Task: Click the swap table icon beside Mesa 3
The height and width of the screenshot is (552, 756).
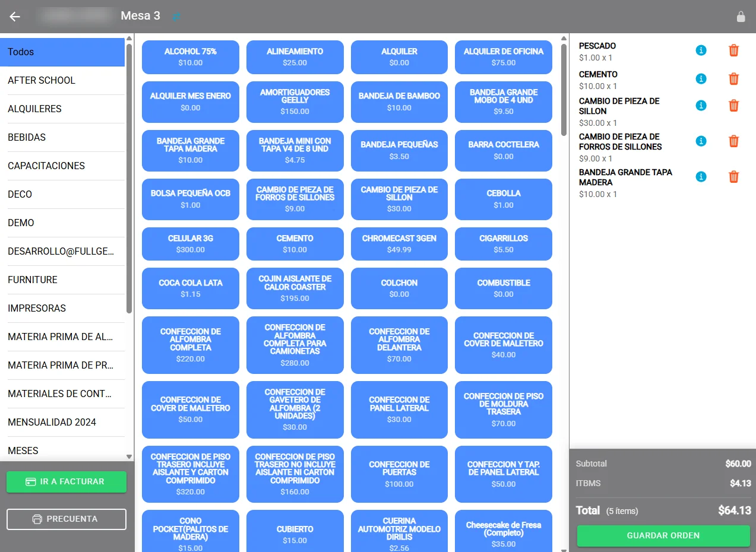Action: point(176,17)
